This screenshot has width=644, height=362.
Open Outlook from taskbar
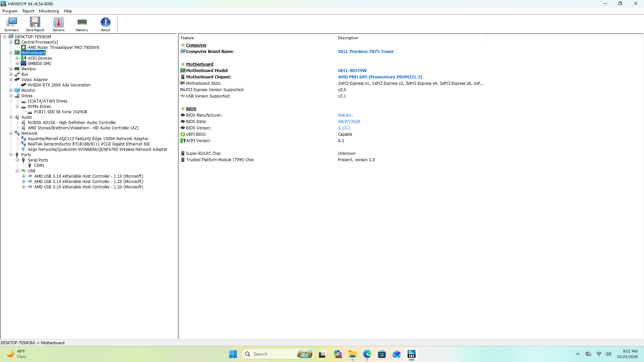(x=396, y=354)
